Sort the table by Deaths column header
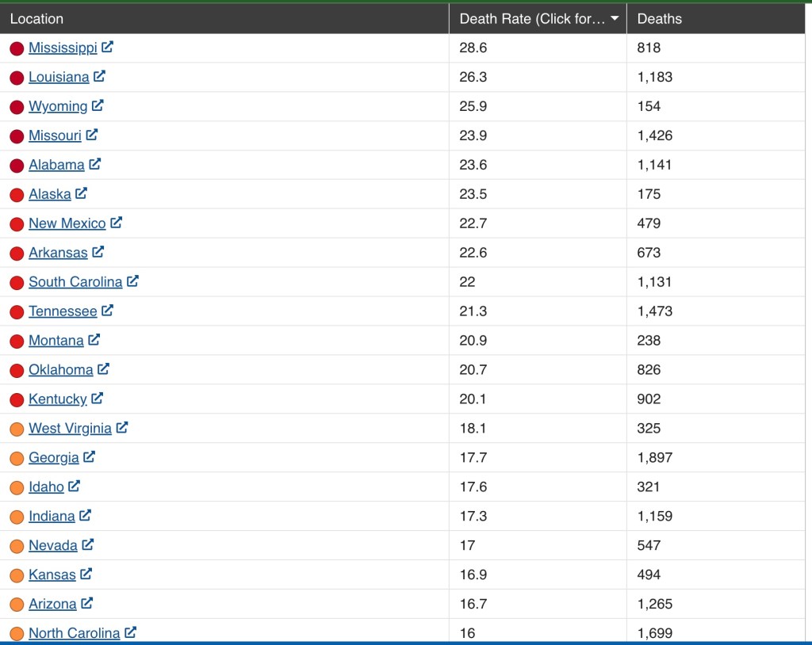Viewport: 812px width, 645px height. tap(659, 19)
